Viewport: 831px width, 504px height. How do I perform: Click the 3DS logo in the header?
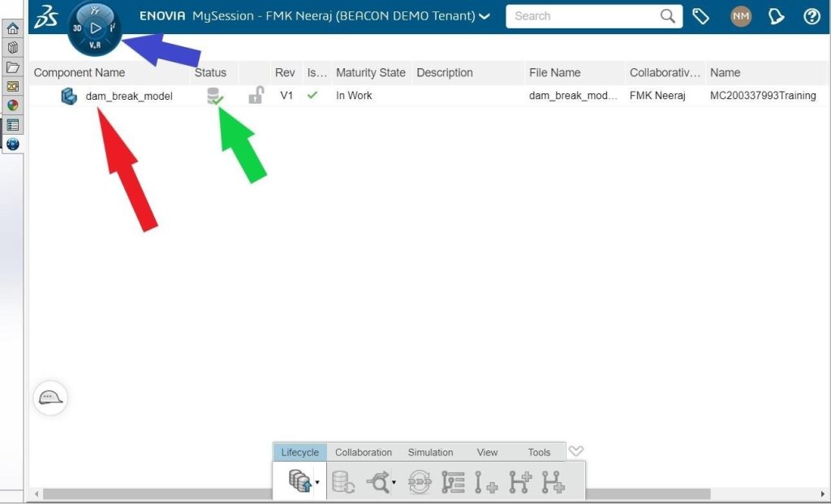pyautogui.click(x=46, y=17)
